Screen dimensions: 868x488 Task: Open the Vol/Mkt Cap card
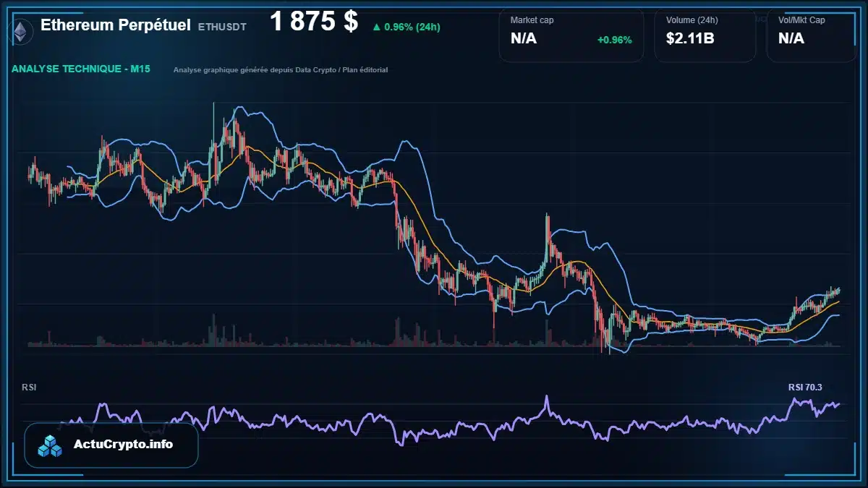click(812, 35)
